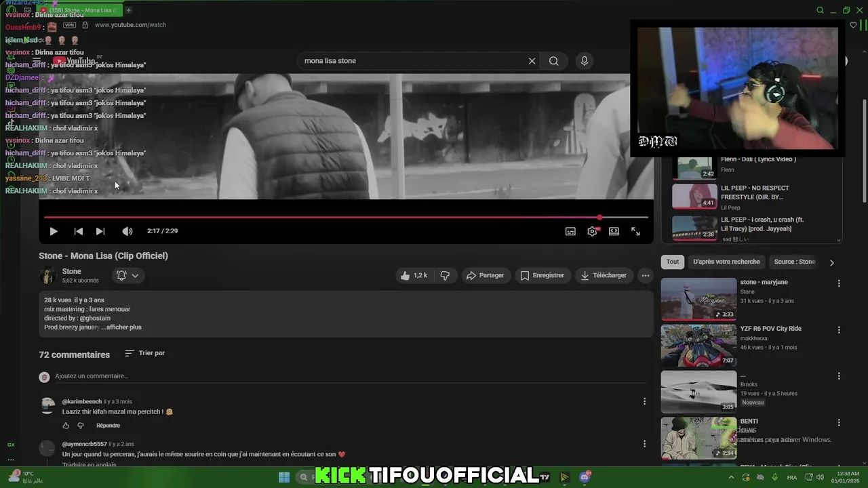Viewport: 868px width, 488px height.
Task: Expand the playlist panel chevron
Action: click(839, 239)
